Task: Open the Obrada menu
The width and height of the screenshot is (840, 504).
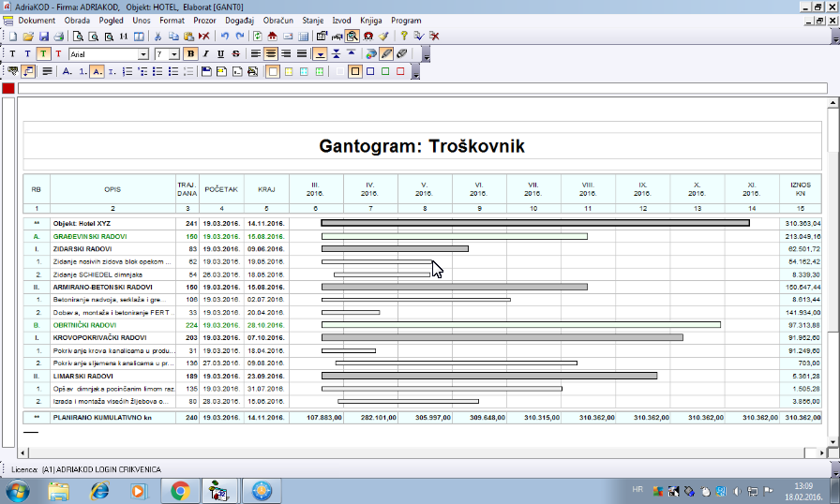Action: 77,21
